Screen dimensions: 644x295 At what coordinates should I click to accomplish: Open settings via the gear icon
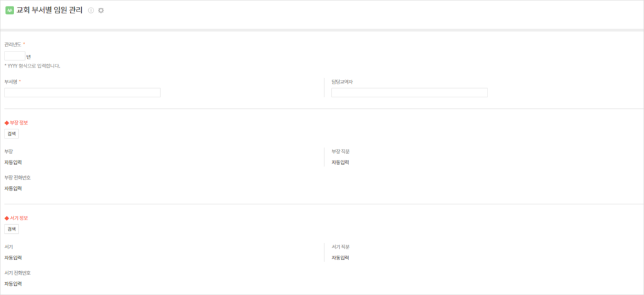[x=101, y=11]
